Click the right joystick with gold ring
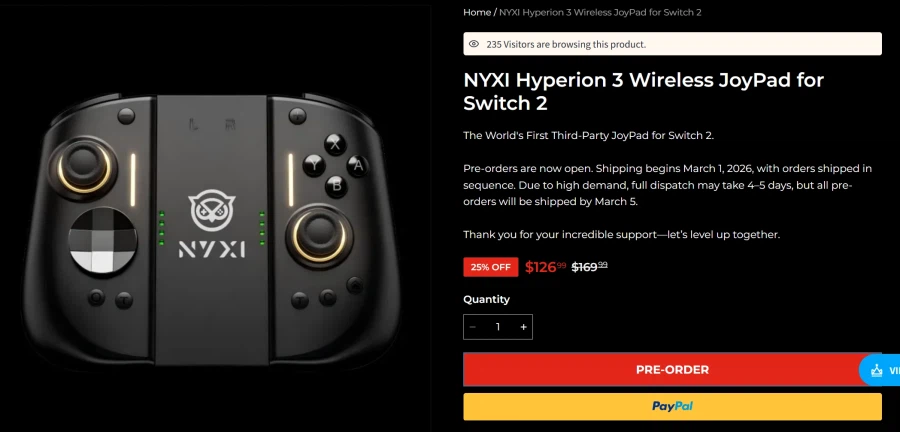The image size is (900, 432). tap(315, 234)
